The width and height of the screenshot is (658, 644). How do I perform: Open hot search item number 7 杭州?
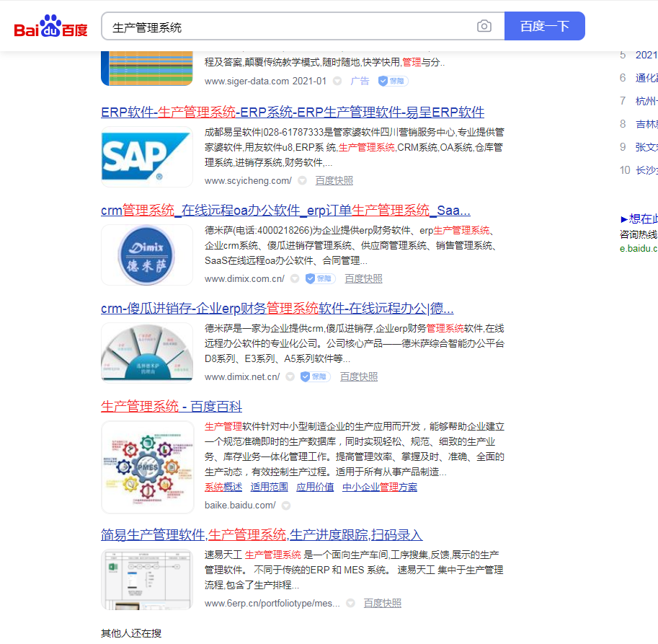646,101
